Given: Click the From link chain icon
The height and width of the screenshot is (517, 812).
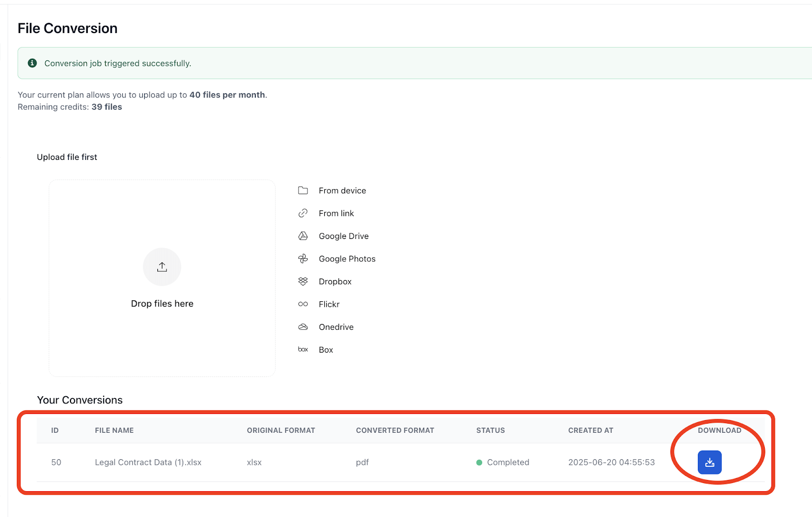Looking at the screenshot, I should pos(303,213).
